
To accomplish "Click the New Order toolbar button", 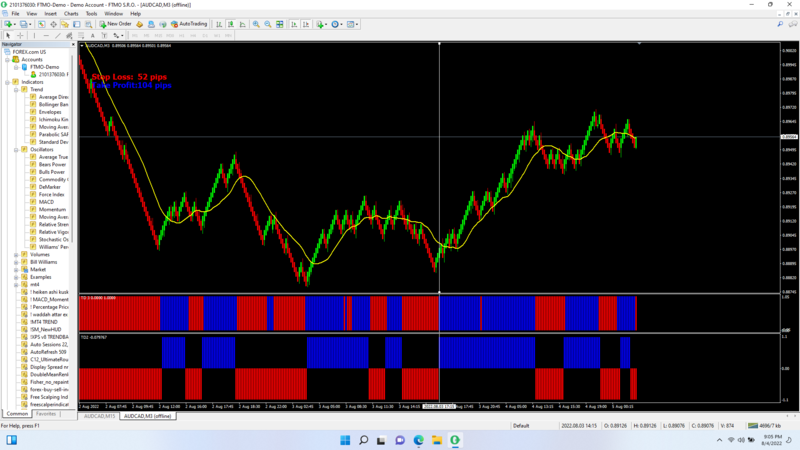I will coord(116,24).
